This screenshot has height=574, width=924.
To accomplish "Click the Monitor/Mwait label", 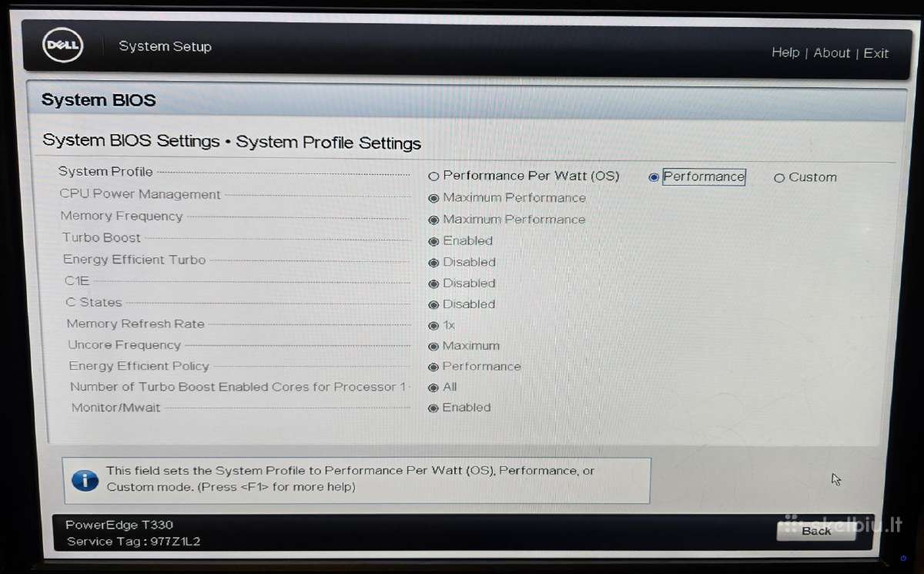I will click(116, 407).
